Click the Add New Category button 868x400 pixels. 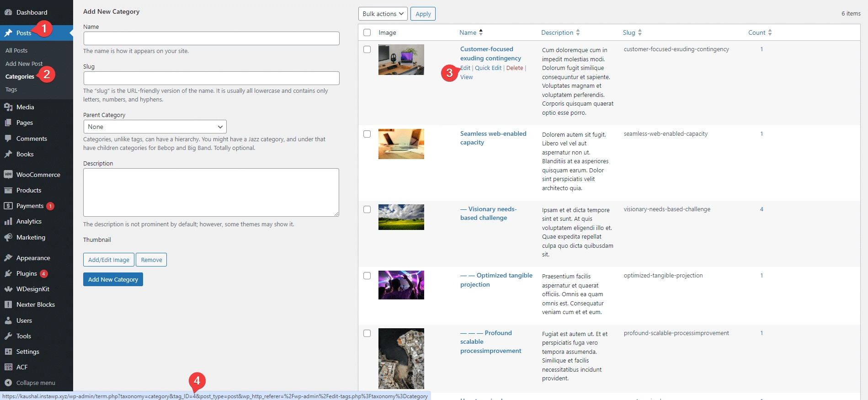[x=113, y=279]
